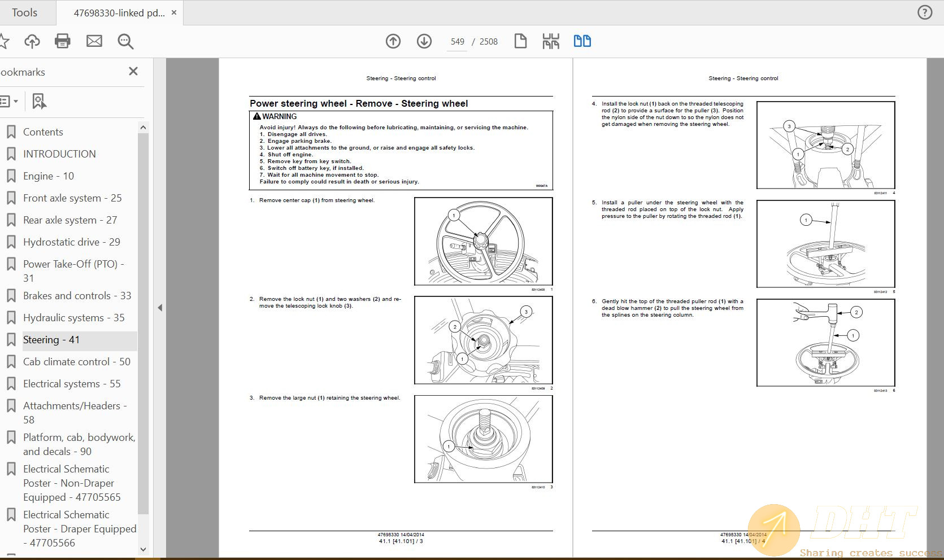Viewport: 944px width, 560px height.
Task: Open the Electrical systems - 55 bookmark
Action: coord(72,384)
